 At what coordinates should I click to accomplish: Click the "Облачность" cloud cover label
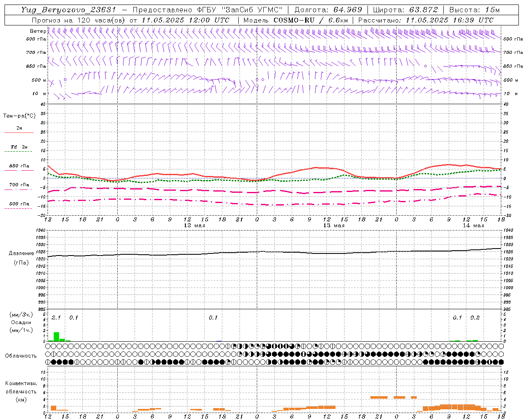(x=21, y=356)
